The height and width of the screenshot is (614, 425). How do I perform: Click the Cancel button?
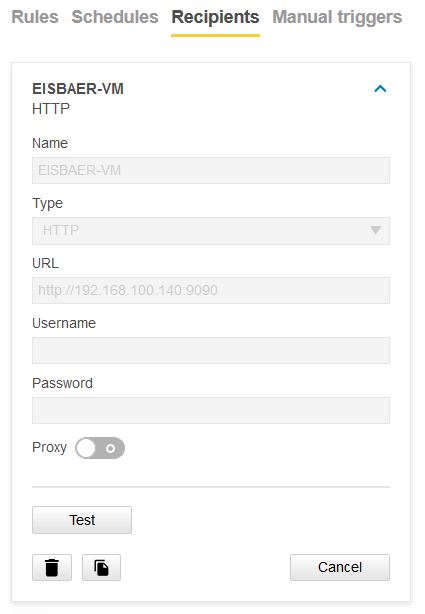[340, 567]
